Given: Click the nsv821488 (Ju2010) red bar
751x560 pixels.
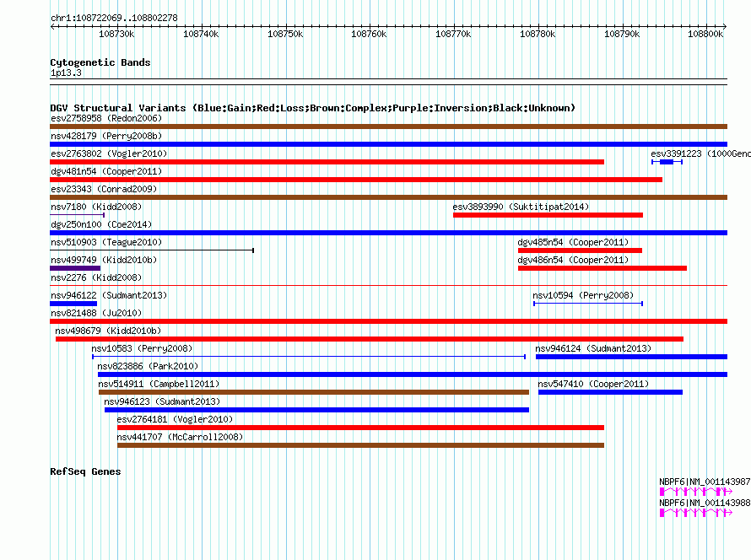Looking at the screenshot, I should click(388, 321).
